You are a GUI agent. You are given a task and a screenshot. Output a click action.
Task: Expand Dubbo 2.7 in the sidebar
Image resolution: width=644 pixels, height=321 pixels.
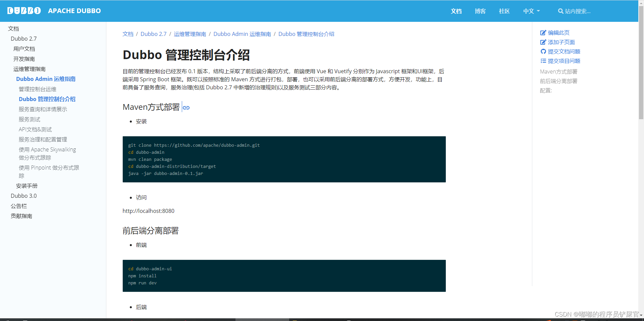(23, 39)
